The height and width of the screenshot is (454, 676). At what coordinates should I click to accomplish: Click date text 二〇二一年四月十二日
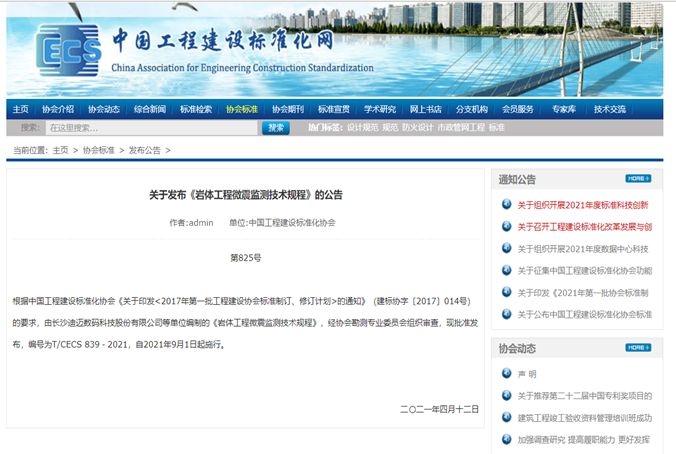click(x=439, y=409)
